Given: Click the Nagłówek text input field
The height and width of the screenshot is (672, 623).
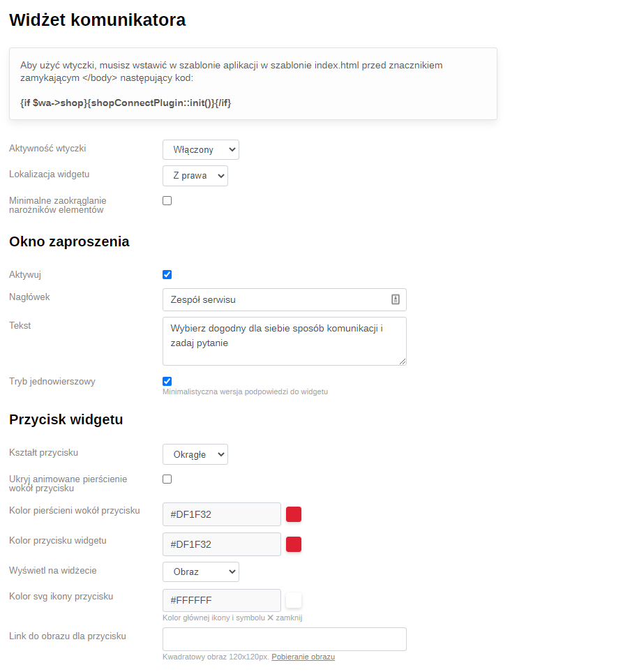Looking at the screenshot, I should pyautogui.click(x=276, y=300).
